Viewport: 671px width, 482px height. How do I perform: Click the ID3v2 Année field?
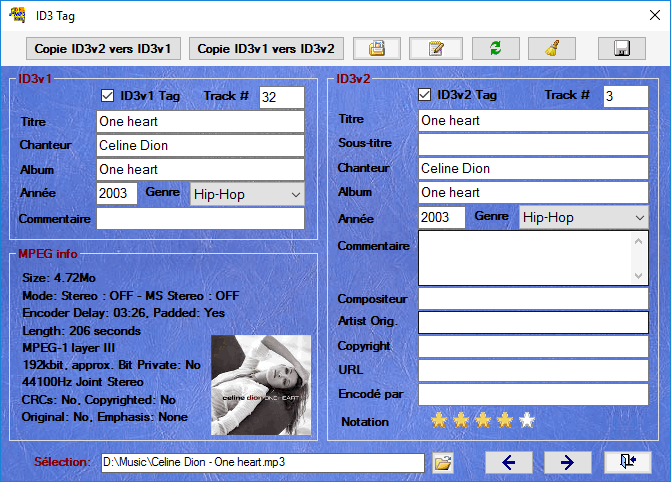pos(442,217)
